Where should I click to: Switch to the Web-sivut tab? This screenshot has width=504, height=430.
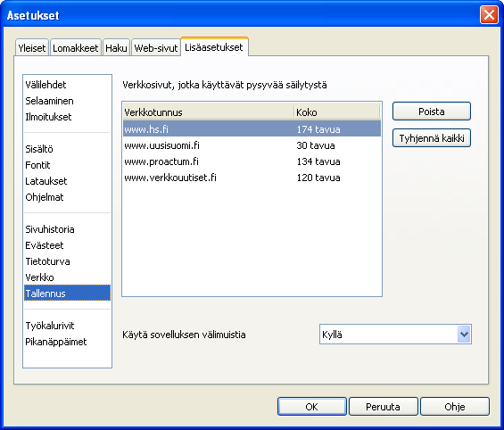(x=156, y=48)
